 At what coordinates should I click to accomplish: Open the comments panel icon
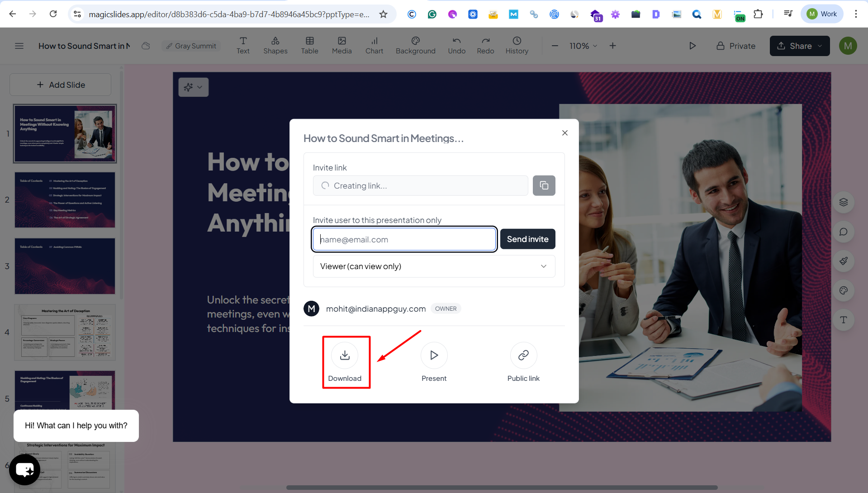[844, 232]
